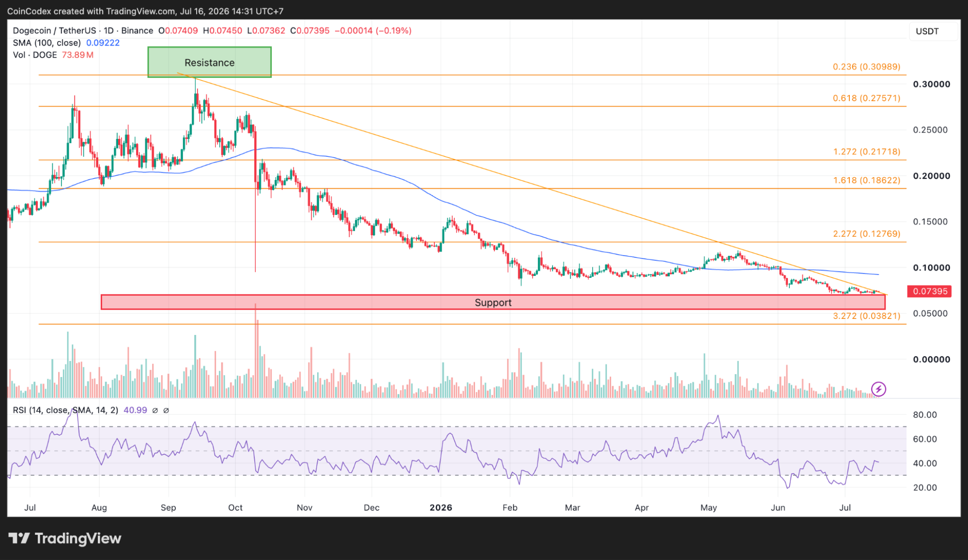The width and height of the screenshot is (968, 560).
Task: Click the Sep time axis label
Action: (168, 508)
